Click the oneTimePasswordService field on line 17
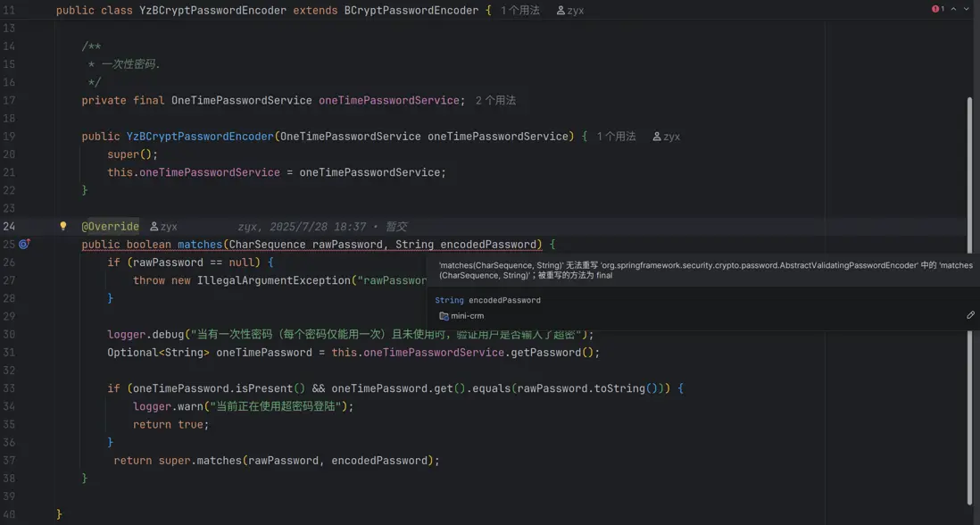The height and width of the screenshot is (525, 980). click(389, 101)
